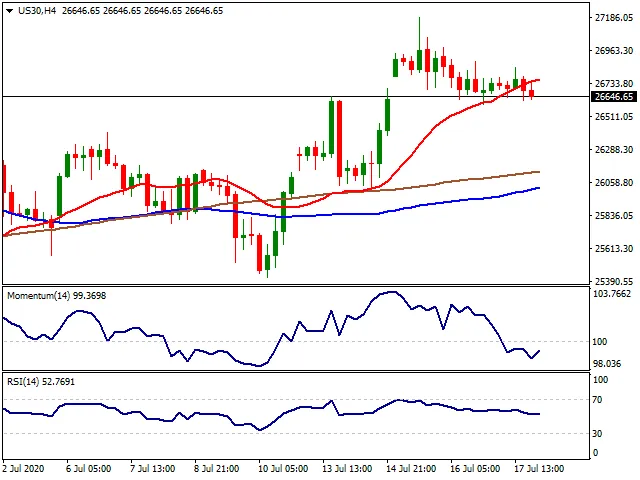Click price axis value 25836.05

pyautogui.click(x=614, y=216)
